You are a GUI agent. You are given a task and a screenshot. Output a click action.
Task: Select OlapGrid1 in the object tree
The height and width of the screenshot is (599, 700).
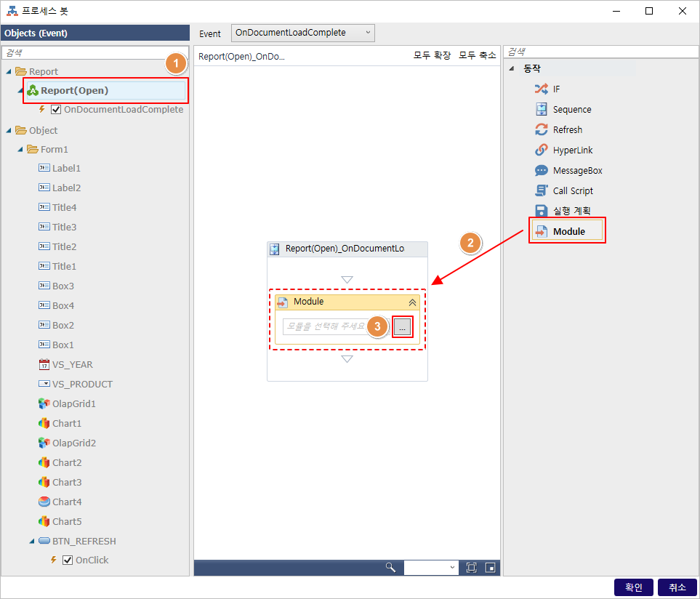[73, 404]
